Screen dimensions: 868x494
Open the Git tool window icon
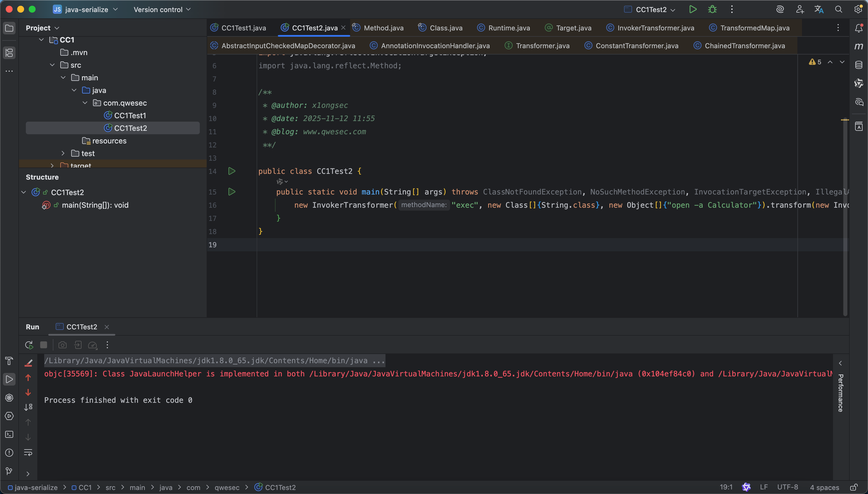[9, 471]
